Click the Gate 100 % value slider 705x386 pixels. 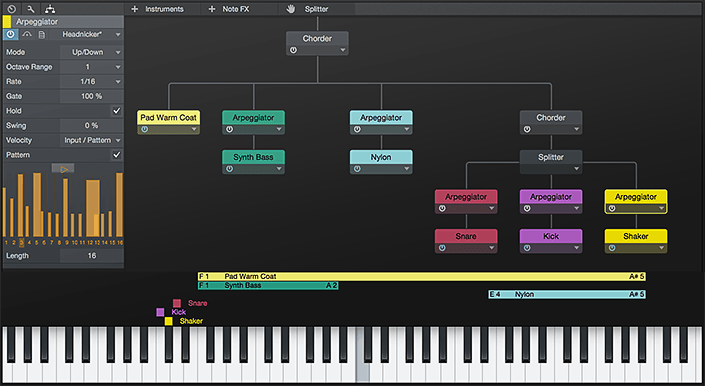click(92, 96)
